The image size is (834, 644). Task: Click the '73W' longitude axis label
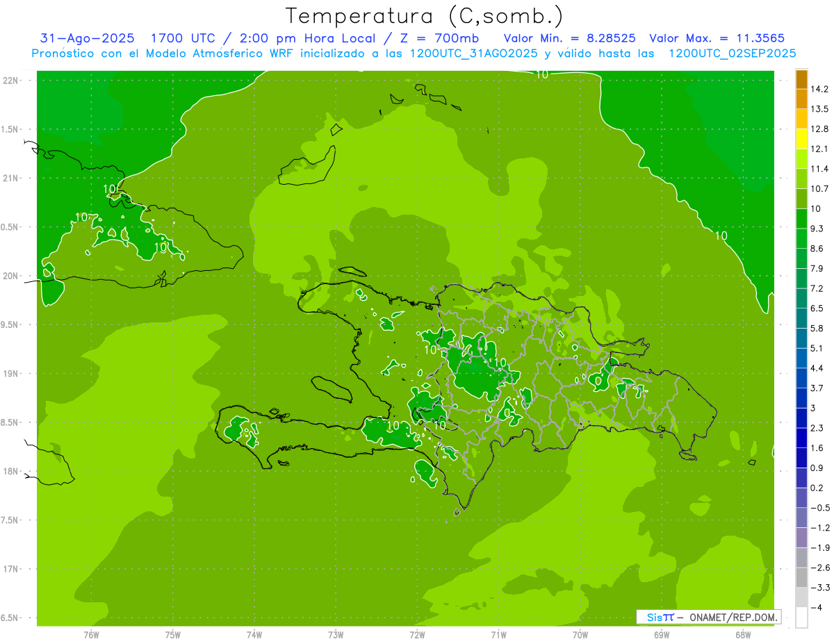point(336,635)
